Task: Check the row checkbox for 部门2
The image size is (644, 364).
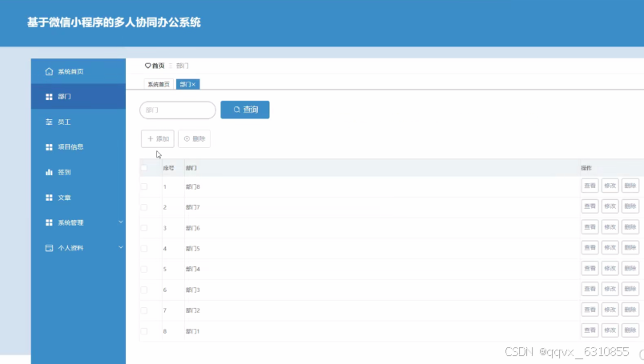Action: coord(144,310)
